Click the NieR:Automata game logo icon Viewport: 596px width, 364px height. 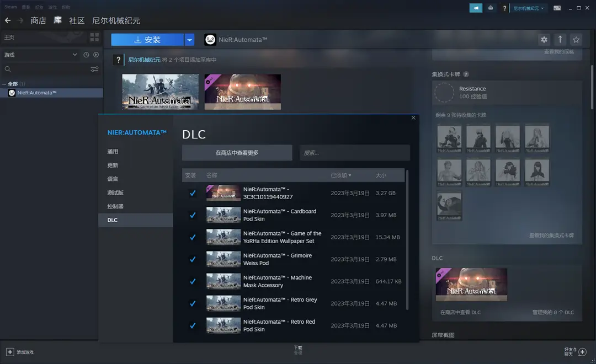[210, 40]
